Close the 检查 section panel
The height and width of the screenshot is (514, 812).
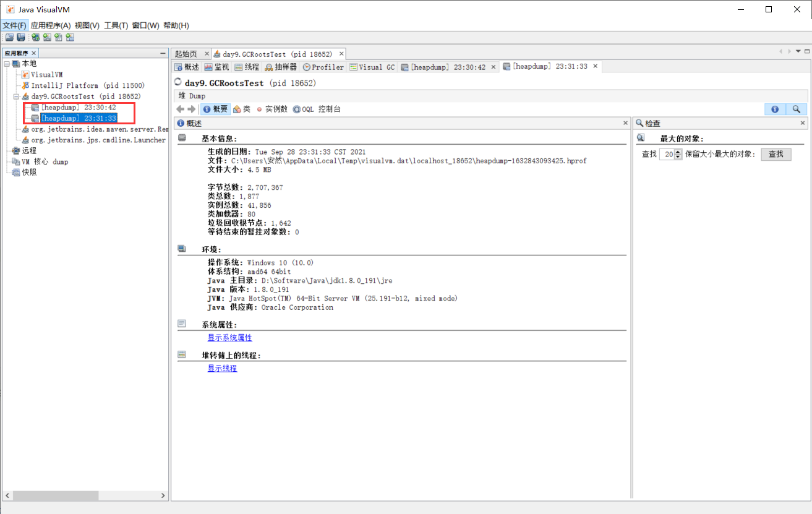pyautogui.click(x=803, y=124)
